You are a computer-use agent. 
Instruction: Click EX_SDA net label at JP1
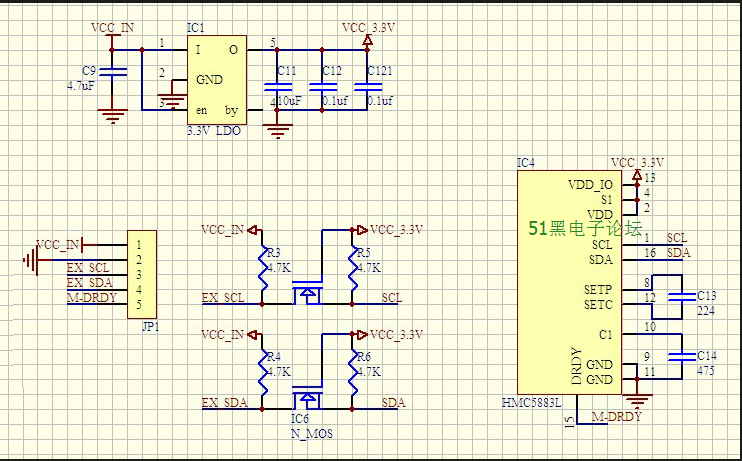pos(90,283)
